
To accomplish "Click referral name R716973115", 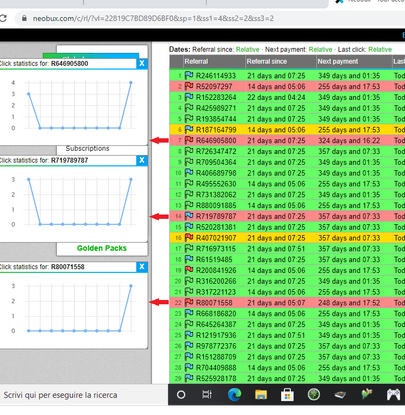I will [x=216, y=249].
